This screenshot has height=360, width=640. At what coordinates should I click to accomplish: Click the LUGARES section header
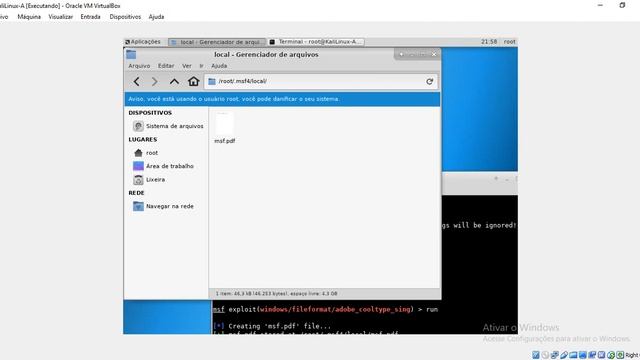pyautogui.click(x=142, y=139)
